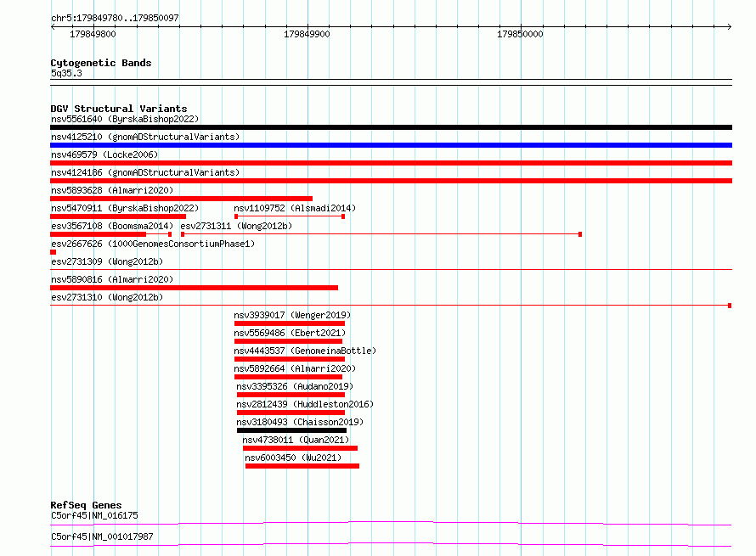Click the 179849800 ruler position
Screen dimensions: 756x556
coord(93,34)
